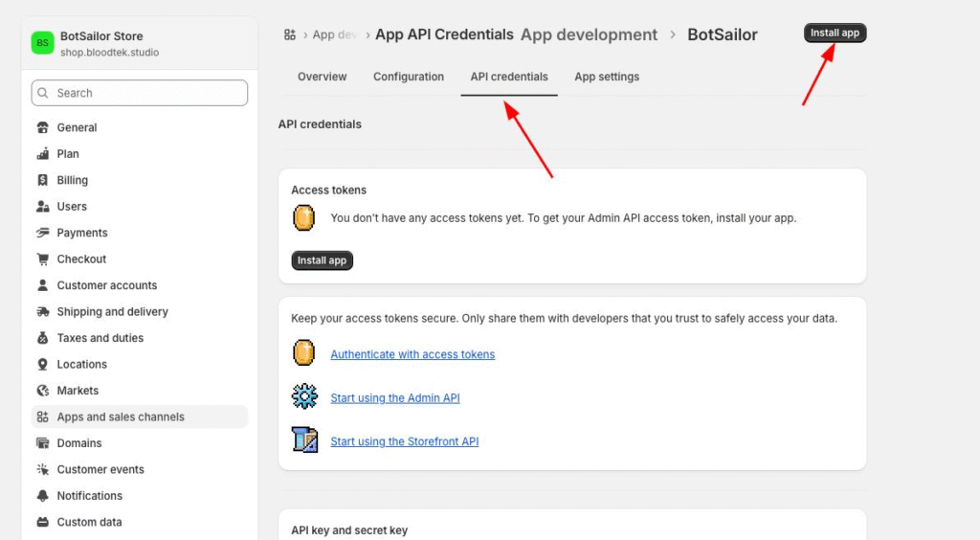Click the blueprint icon beside Storefront API link
Viewport: 980px width, 540px height.
[x=304, y=439]
